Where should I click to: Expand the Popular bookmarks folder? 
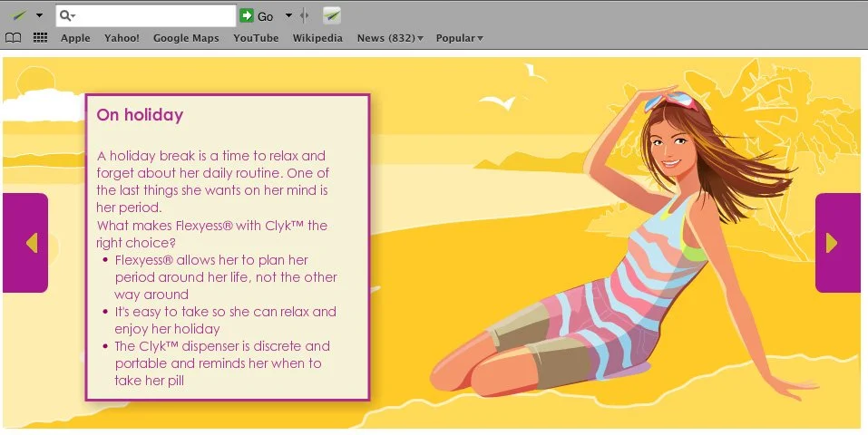pos(460,38)
